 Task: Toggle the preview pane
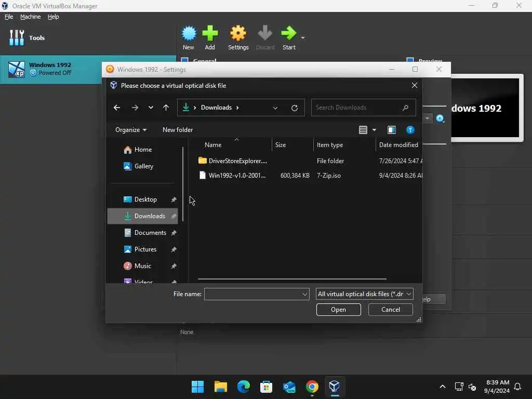392,130
